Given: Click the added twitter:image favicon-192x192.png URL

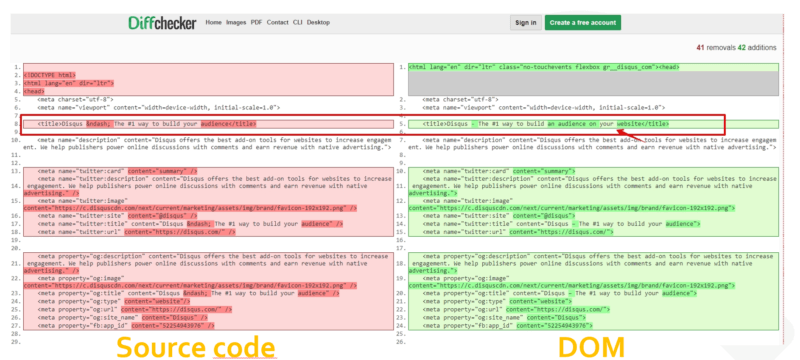Looking at the screenshot, I should point(571,208).
